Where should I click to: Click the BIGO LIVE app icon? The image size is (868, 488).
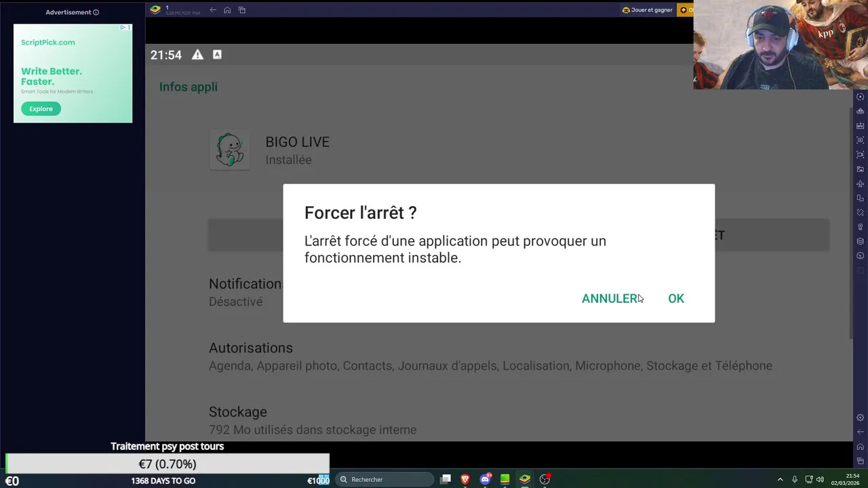[x=230, y=150]
